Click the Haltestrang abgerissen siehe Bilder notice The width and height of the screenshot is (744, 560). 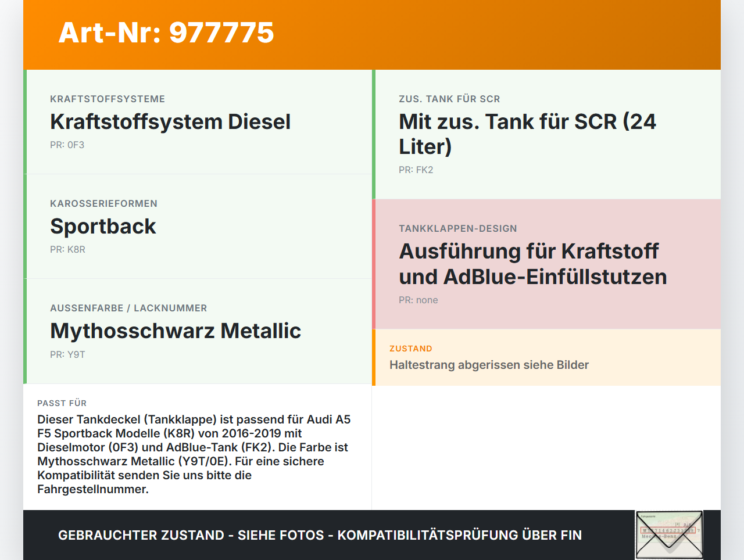tap(489, 365)
